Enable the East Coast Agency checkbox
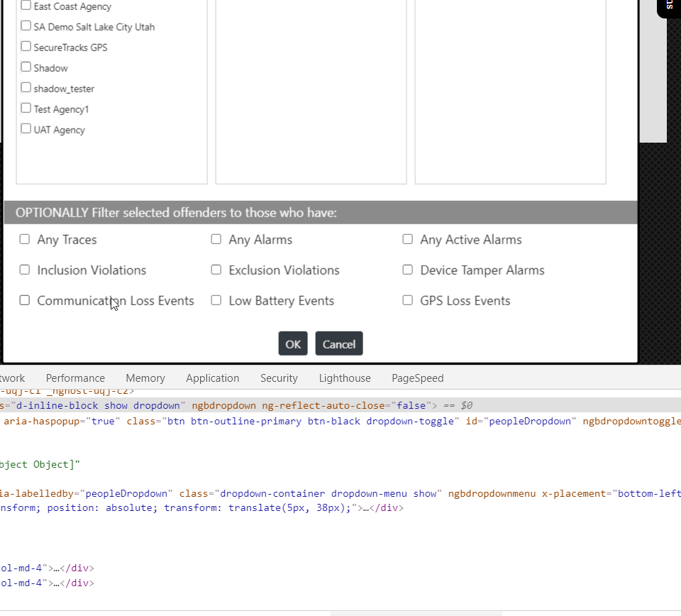 click(26, 6)
